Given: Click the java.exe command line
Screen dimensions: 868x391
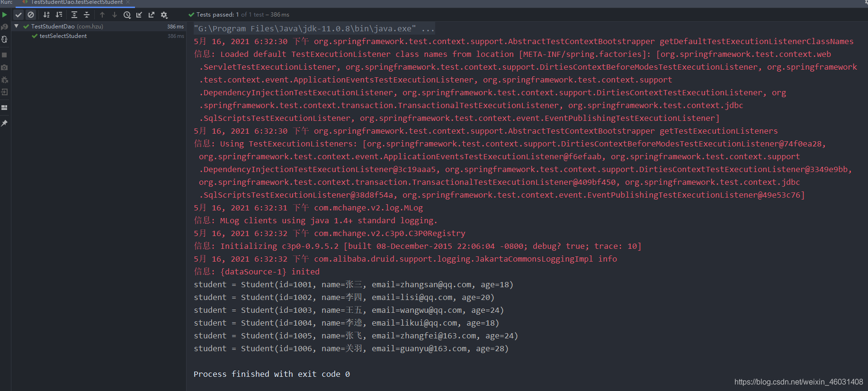Looking at the screenshot, I should click(x=314, y=28).
